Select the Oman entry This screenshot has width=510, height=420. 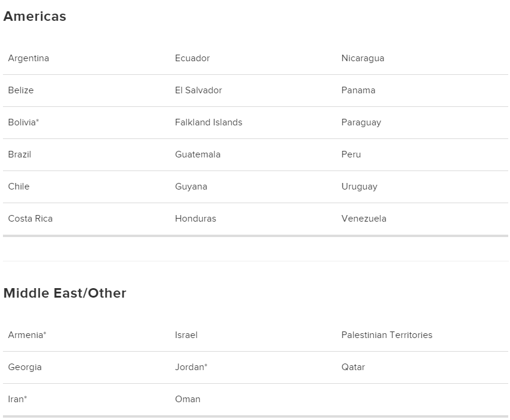click(x=187, y=399)
